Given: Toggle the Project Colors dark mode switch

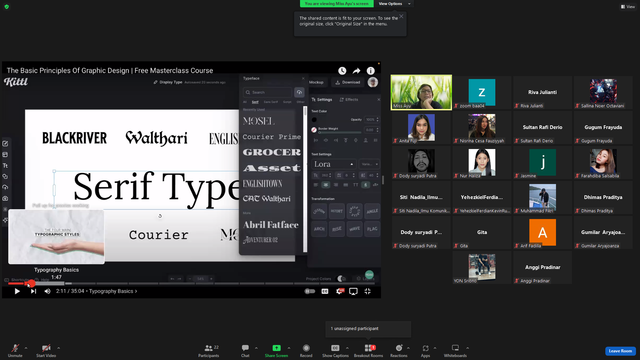Looking at the screenshot, I should point(341,279).
